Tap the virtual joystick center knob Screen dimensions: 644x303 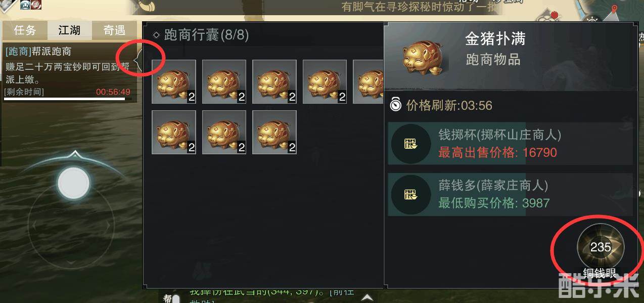[x=73, y=183]
